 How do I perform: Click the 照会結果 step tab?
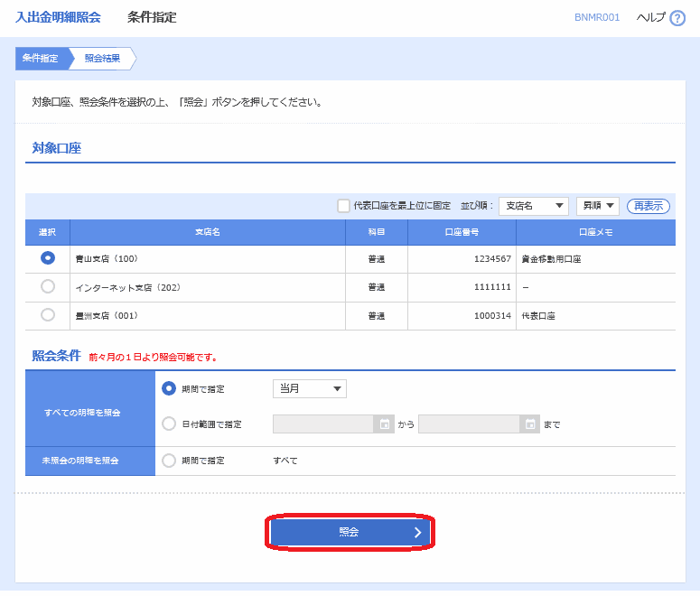[102, 59]
